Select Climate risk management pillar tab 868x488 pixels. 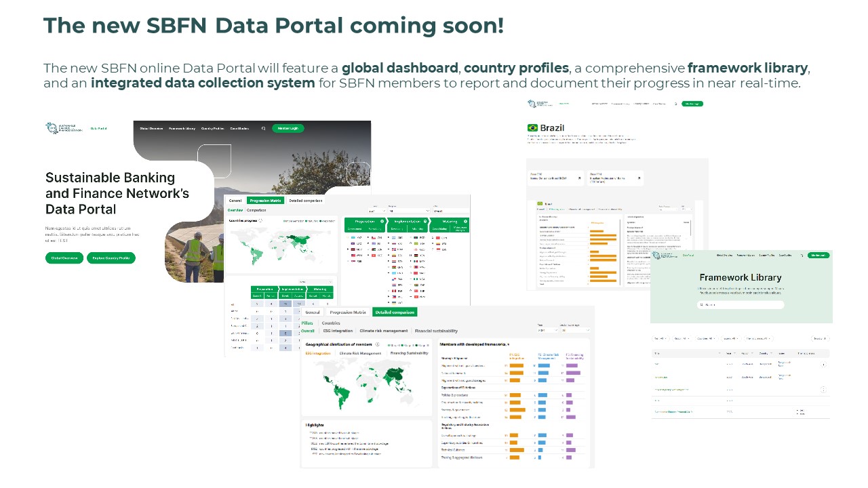384,331
